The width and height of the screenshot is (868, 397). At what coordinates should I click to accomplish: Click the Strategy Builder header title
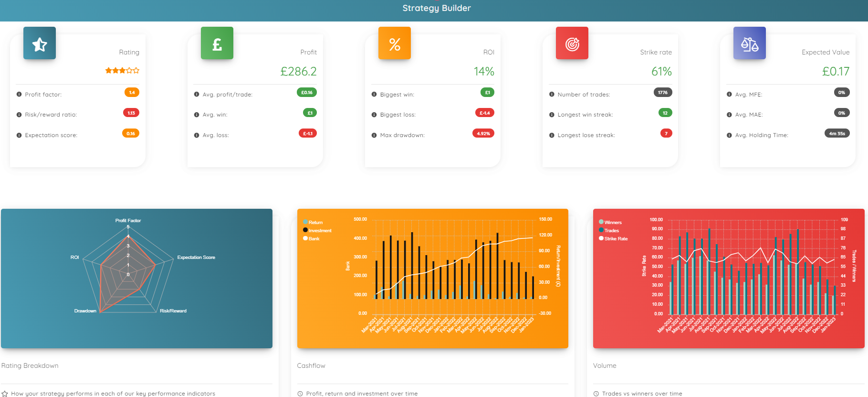tap(436, 8)
